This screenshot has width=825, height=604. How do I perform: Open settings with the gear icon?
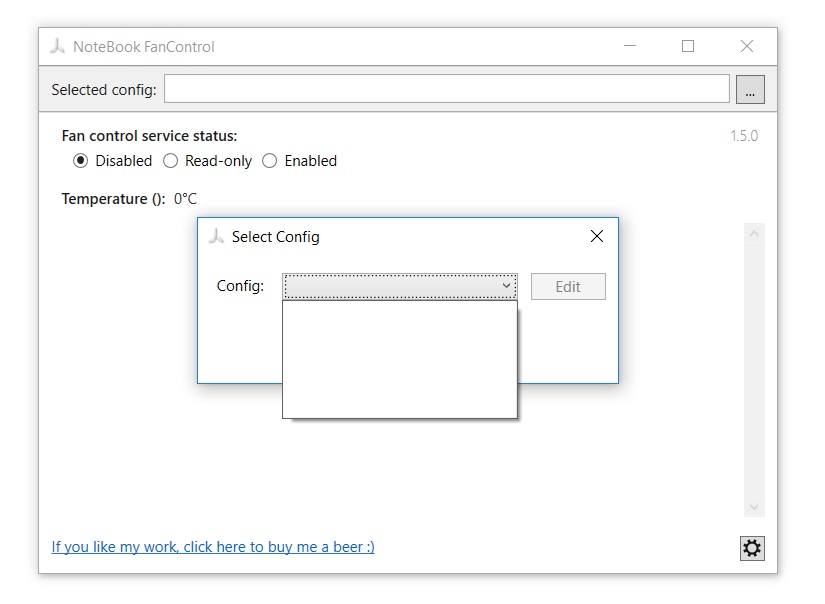pyautogui.click(x=752, y=548)
